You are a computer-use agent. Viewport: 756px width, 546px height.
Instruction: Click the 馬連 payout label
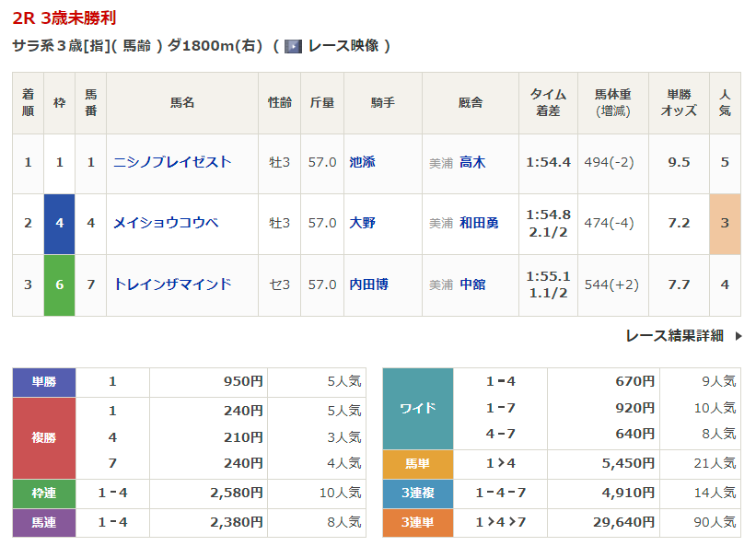pos(44,522)
